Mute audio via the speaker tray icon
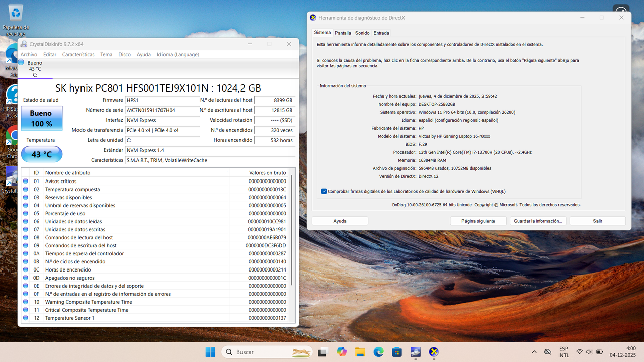 (588, 352)
